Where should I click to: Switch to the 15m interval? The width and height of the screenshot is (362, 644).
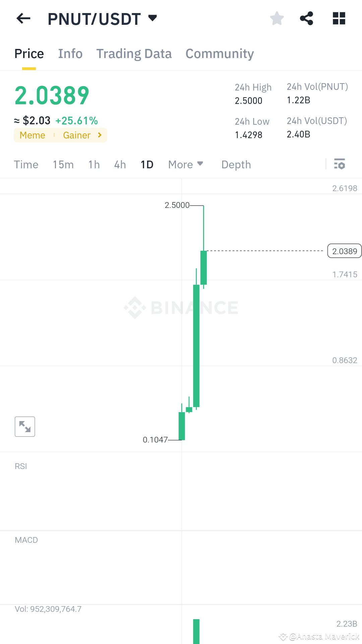(x=63, y=164)
